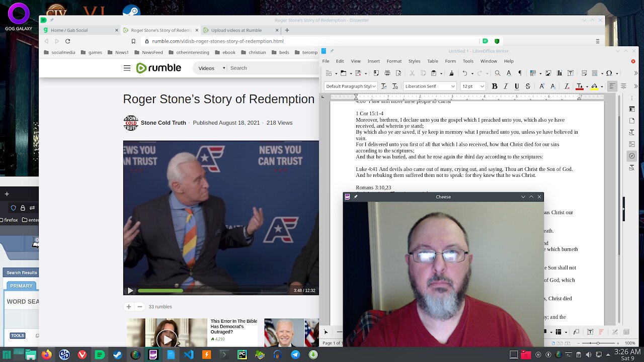The width and height of the screenshot is (644, 362).
Task: Open Navigator compass icon in Writer sidebar
Action: (632, 156)
